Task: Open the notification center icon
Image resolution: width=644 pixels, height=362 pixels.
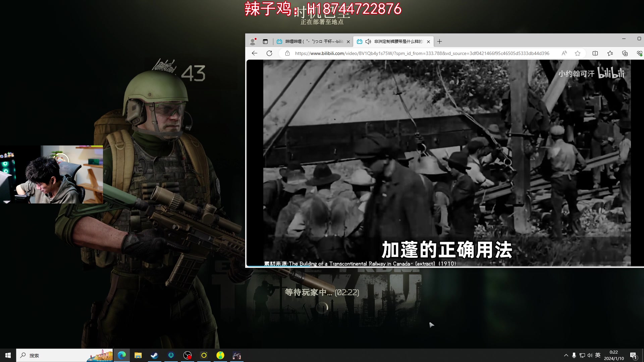Action: (x=633, y=355)
